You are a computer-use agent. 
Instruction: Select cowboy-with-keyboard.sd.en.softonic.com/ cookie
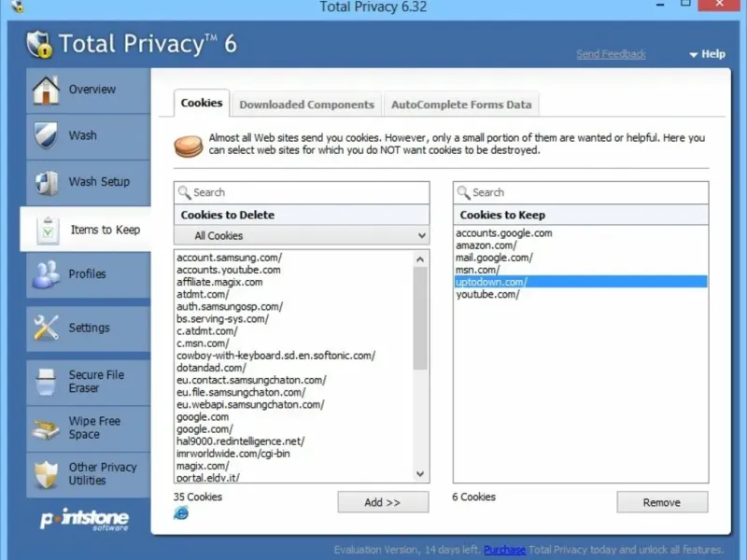point(275,356)
